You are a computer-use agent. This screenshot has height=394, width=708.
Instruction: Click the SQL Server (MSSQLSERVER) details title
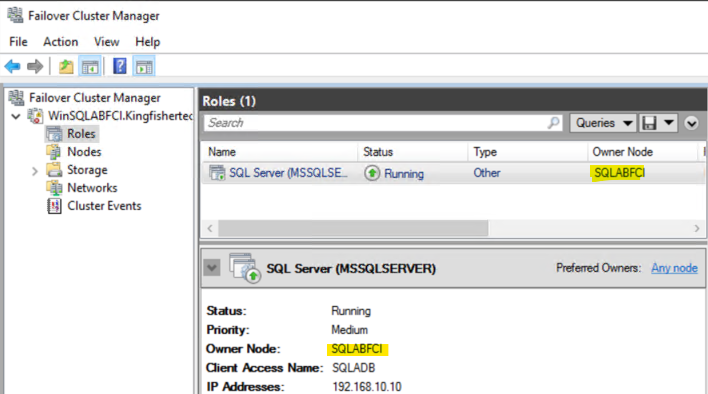pos(351,269)
